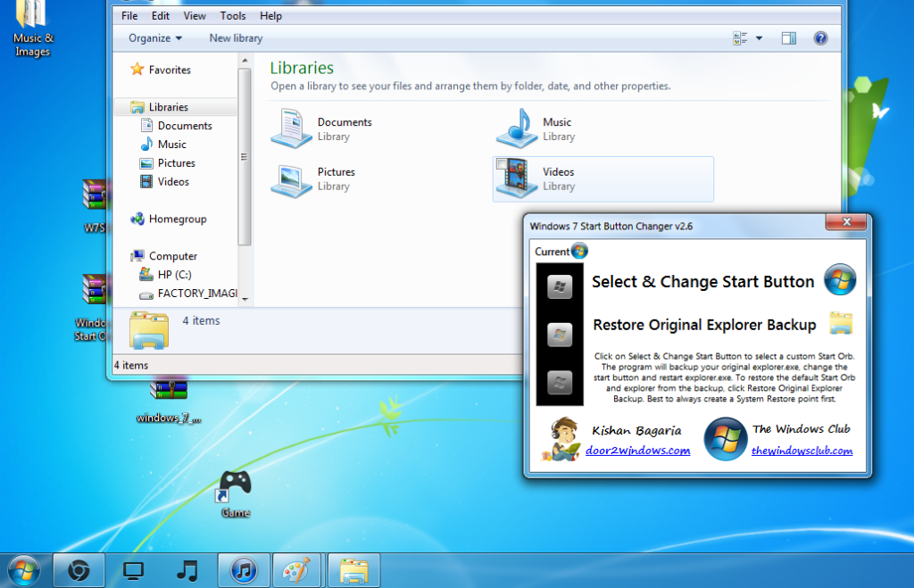Click Select & Change Start Button orb icon

(839, 279)
